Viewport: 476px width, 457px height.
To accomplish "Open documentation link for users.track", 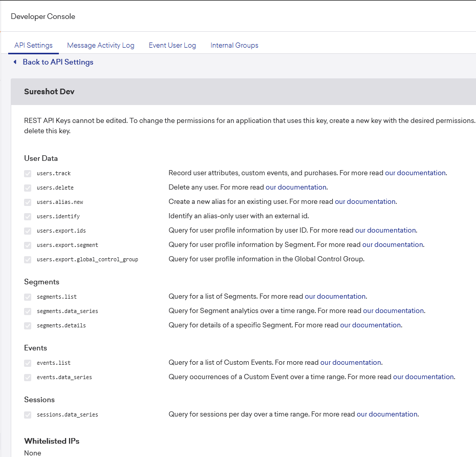I will tap(415, 173).
